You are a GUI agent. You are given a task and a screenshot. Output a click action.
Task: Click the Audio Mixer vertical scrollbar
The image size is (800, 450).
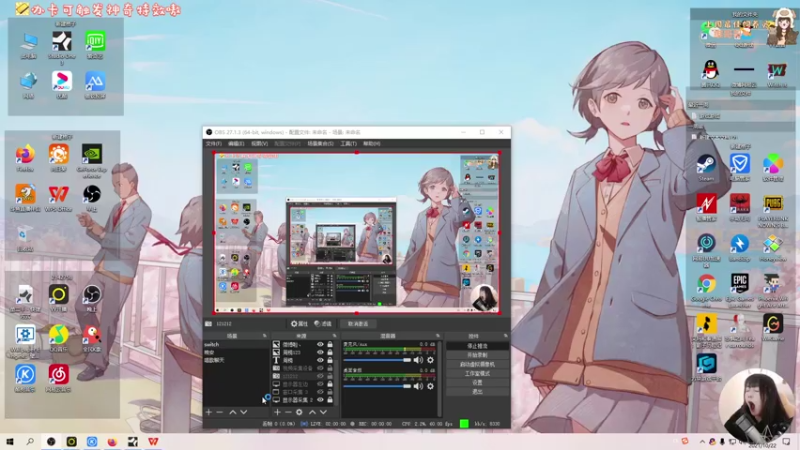(440, 379)
